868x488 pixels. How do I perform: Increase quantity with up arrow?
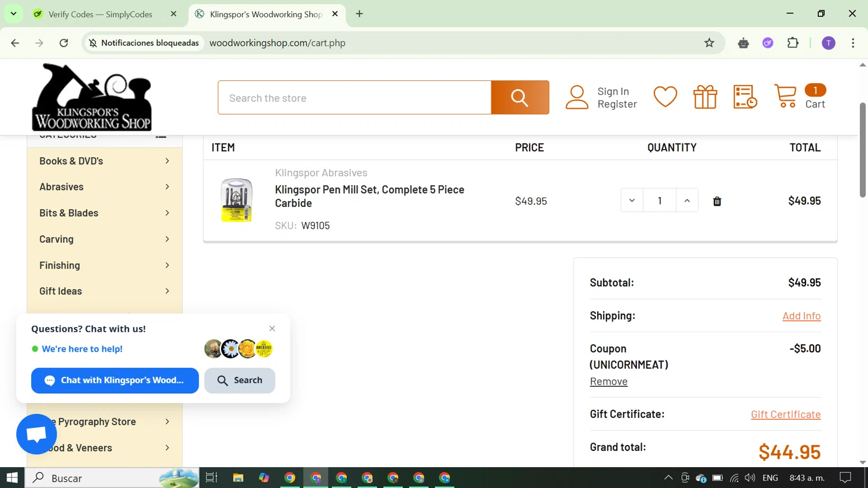pyautogui.click(x=687, y=201)
